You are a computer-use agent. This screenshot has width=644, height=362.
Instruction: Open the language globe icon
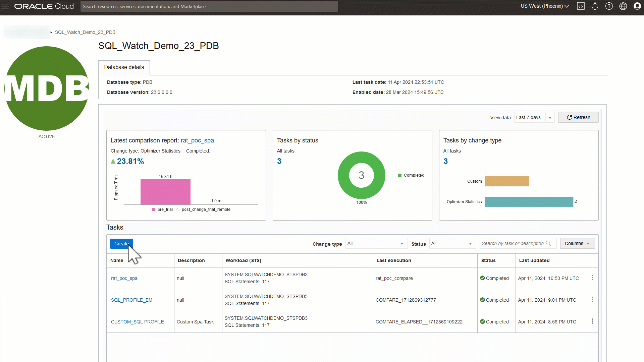[x=623, y=6]
